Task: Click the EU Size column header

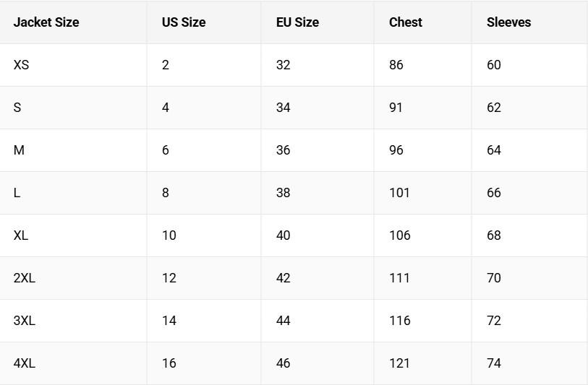Action: (x=297, y=22)
